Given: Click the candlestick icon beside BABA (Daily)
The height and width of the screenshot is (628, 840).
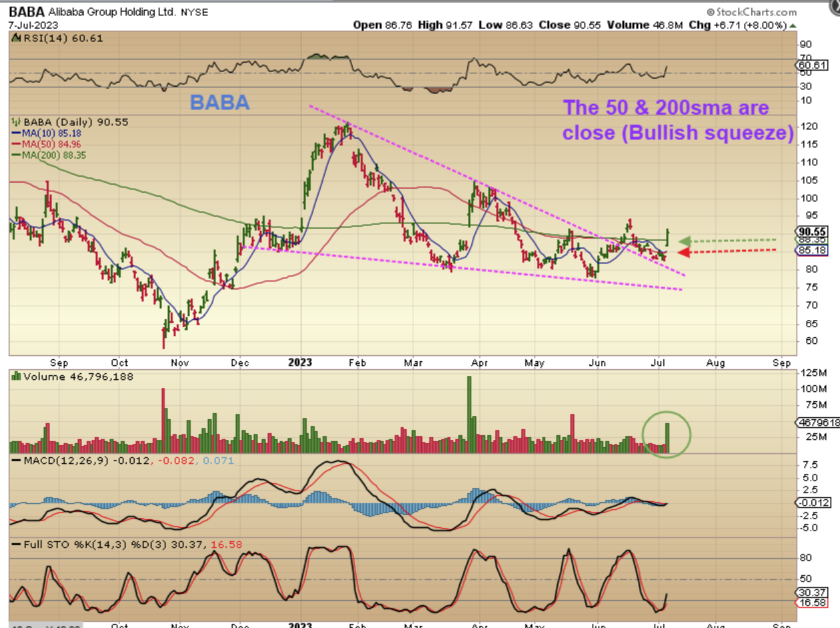Looking at the screenshot, I should [x=16, y=122].
